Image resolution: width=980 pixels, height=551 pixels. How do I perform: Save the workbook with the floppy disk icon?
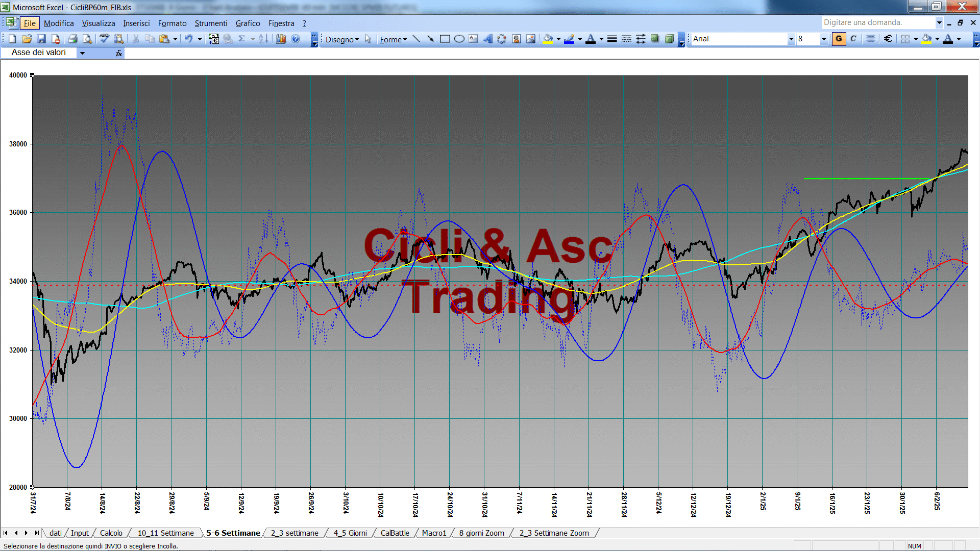[41, 39]
